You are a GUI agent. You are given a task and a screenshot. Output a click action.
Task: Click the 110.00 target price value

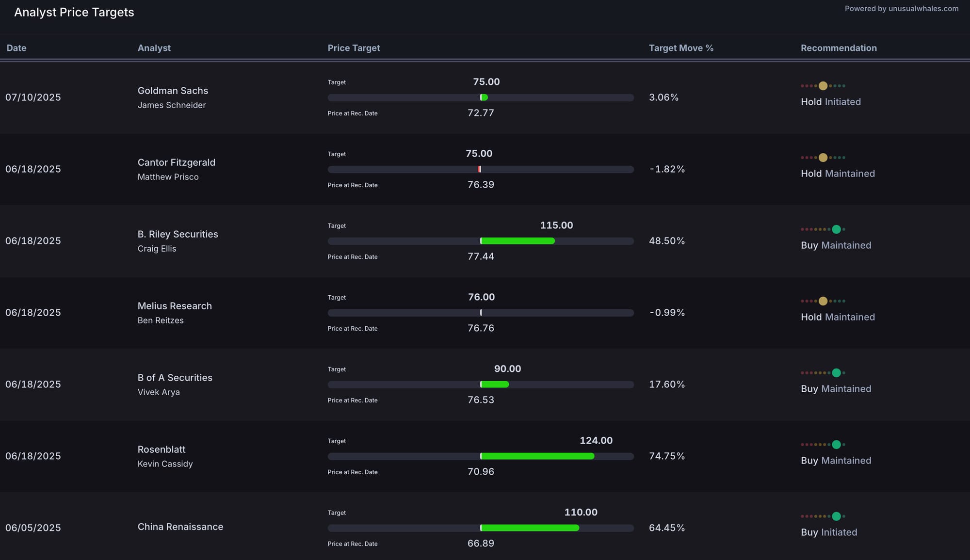(x=581, y=512)
